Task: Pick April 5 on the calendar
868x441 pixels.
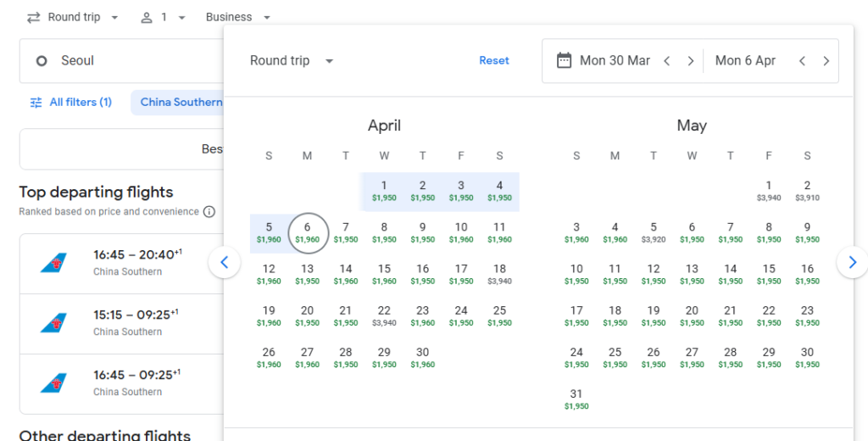Action: click(x=269, y=232)
